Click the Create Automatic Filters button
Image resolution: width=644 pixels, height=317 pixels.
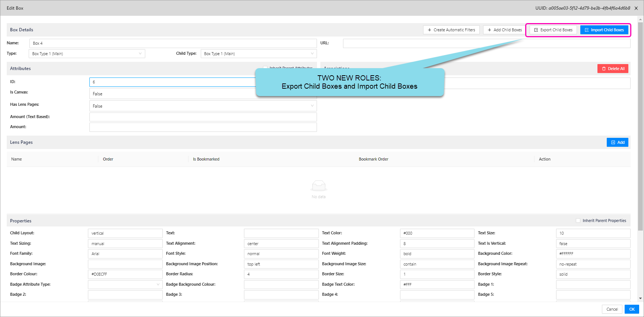[451, 30]
